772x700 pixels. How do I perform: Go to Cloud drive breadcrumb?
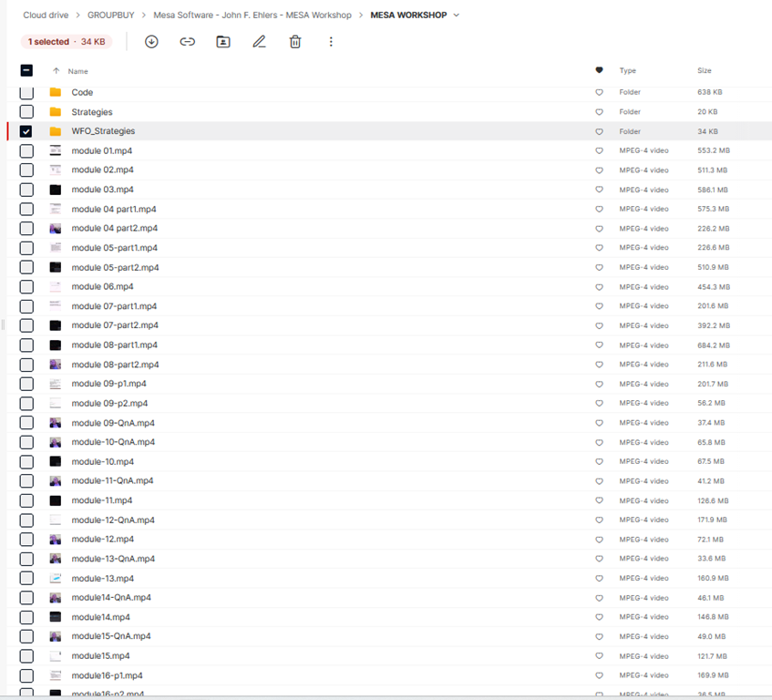(x=46, y=15)
